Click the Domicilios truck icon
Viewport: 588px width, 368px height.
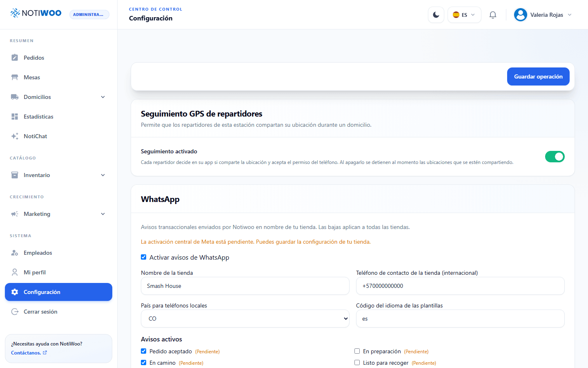tap(15, 97)
